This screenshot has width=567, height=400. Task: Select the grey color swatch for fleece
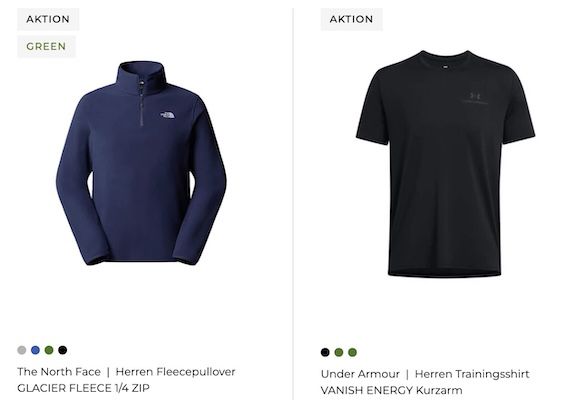tap(22, 350)
